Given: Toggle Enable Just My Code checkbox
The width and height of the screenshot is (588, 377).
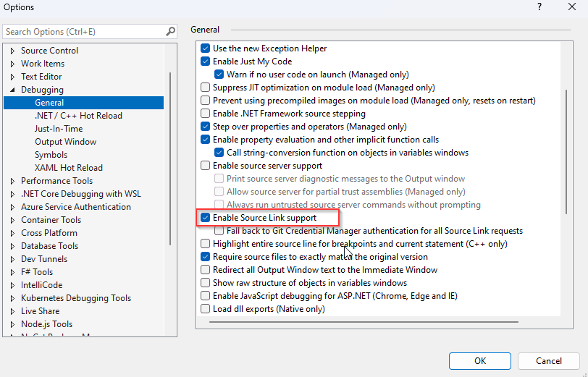Looking at the screenshot, I should 205,62.
